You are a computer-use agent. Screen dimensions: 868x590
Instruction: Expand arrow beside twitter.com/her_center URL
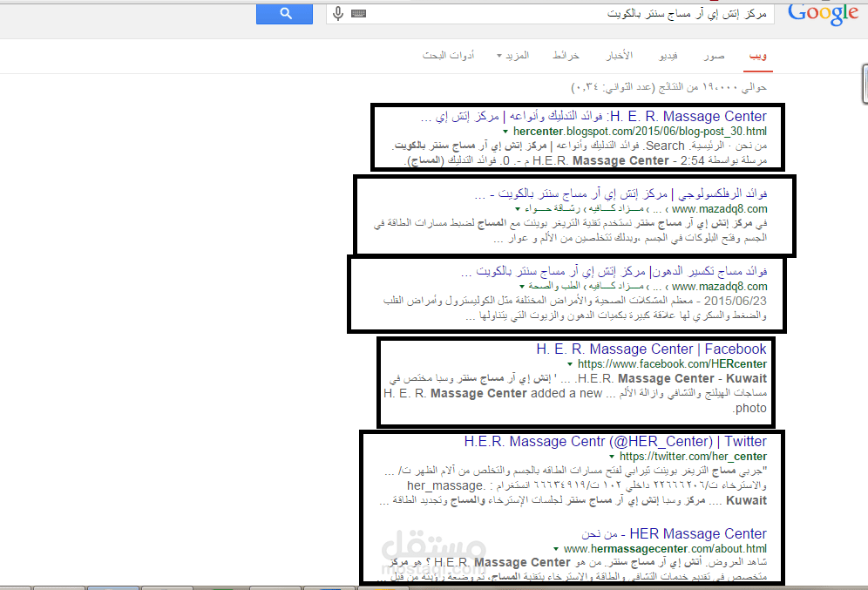click(612, 457)
